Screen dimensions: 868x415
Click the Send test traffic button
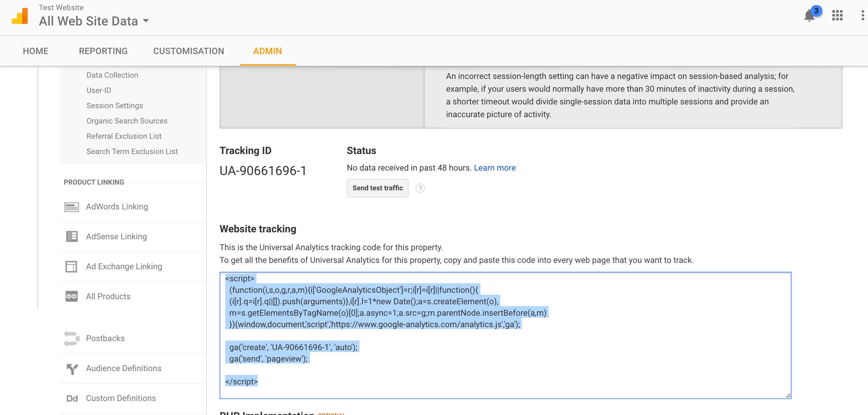(x=377, y=188)
